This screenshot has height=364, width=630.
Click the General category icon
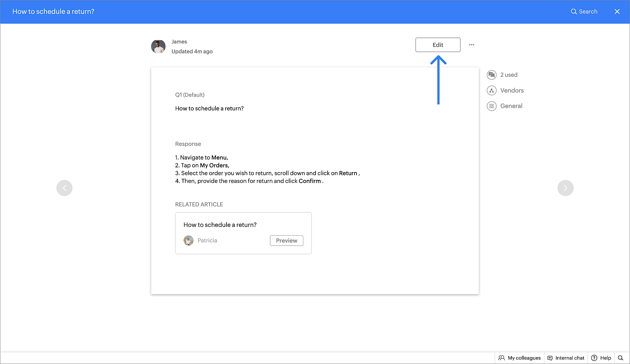[491, 106]
